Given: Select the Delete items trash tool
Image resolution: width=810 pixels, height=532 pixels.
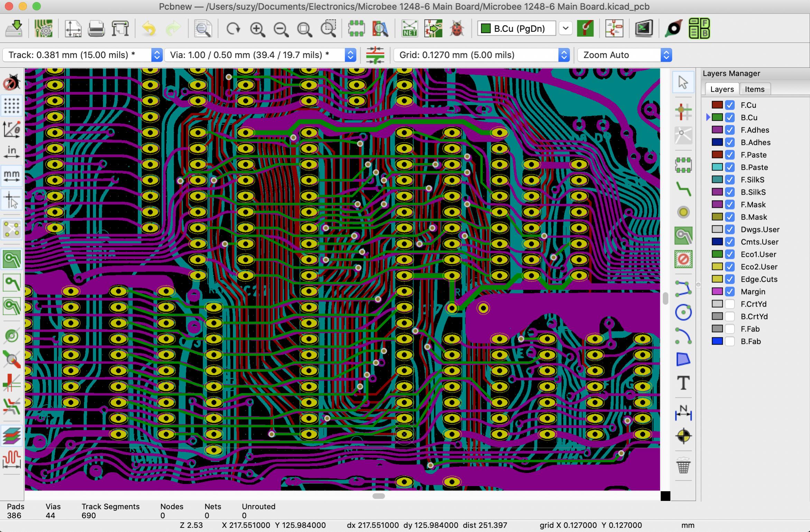Looking at the screenshot, I should 683,466.
